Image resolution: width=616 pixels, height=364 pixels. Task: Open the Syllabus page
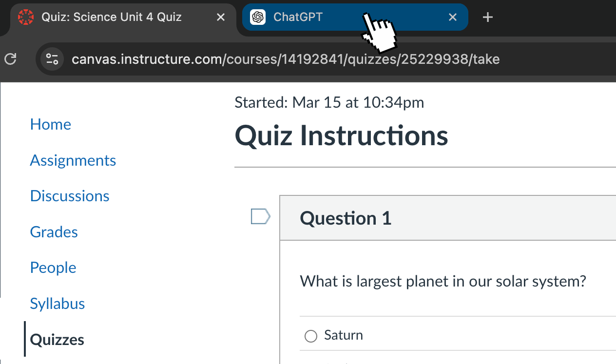(x=58, y=304)
